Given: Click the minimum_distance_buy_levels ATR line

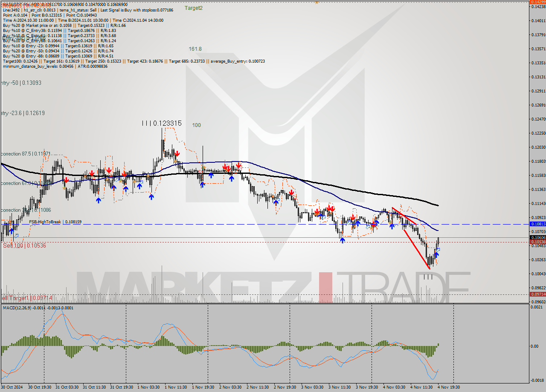Looking at the screenshot, I should click(x=55, y=66).
